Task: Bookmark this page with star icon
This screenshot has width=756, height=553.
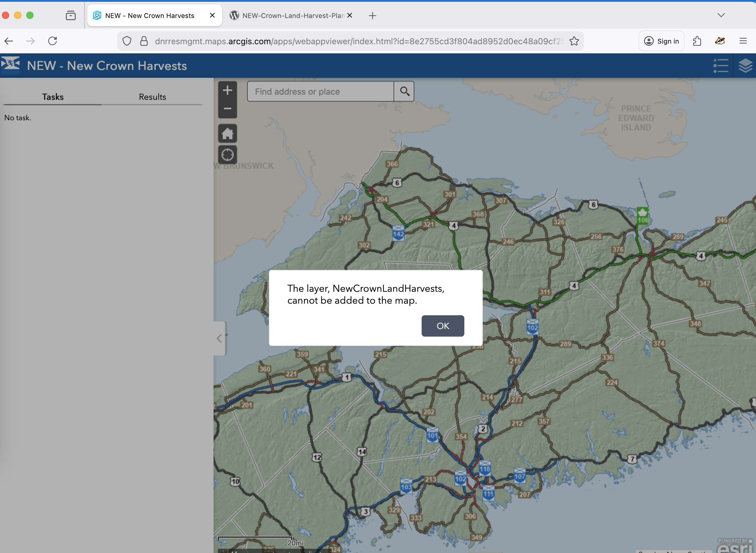Action: (574, 41)
